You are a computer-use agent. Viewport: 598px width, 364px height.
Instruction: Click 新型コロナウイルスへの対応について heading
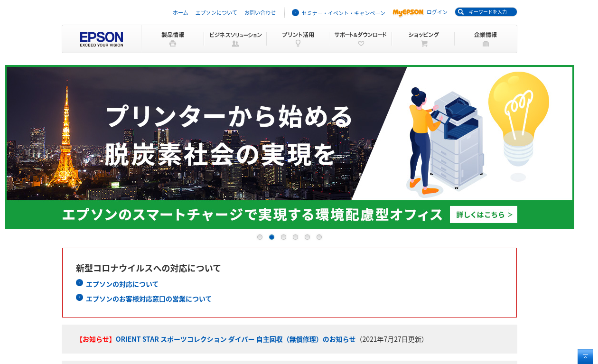tap(149, 268)
